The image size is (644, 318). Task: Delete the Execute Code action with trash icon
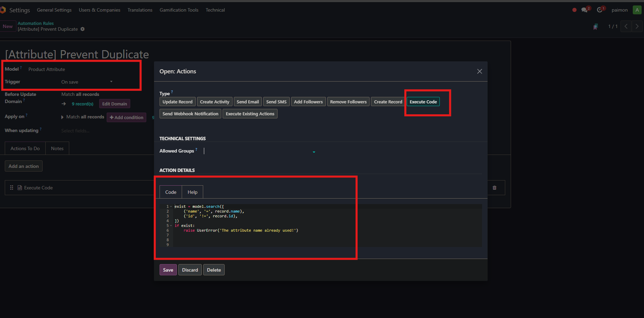coord(494,188)
